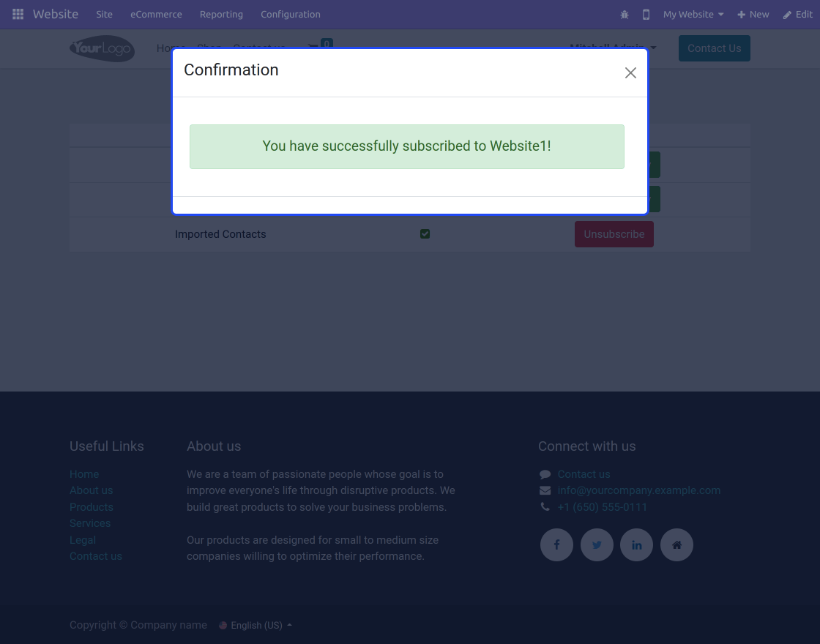The height and width of the screenshot is (644, 820).
Task: Open the LinkedIn social icon
Action: [636, 544]
